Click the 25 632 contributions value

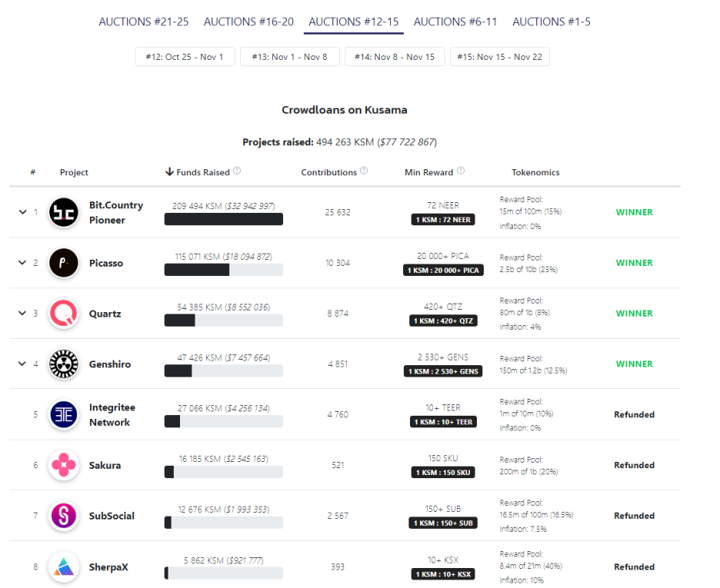pos(338,212)
